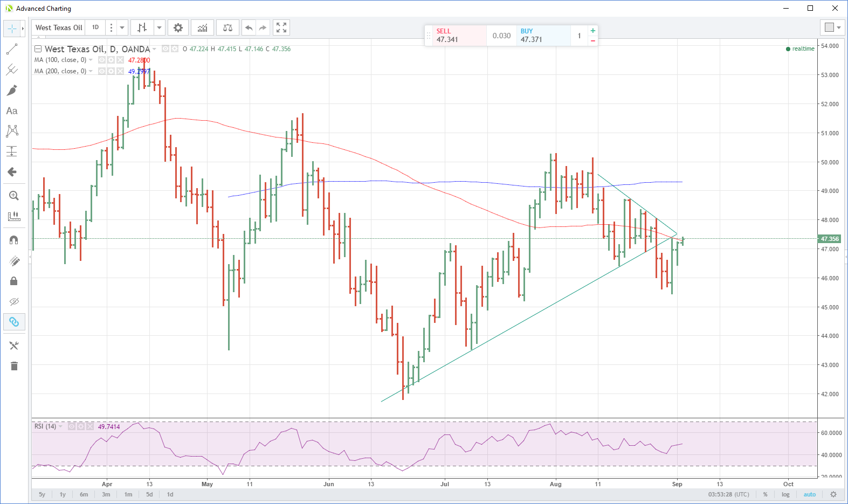Click the undo arrow
Screen dimensions: 848x504
tap(249, 27)
